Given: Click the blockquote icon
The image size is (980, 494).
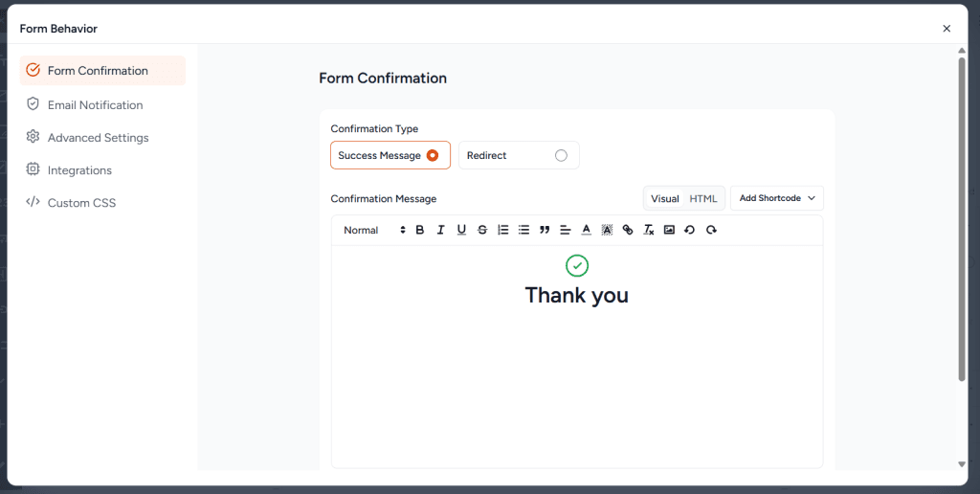Looking at the screenshot, I should [x=545, y=230].
